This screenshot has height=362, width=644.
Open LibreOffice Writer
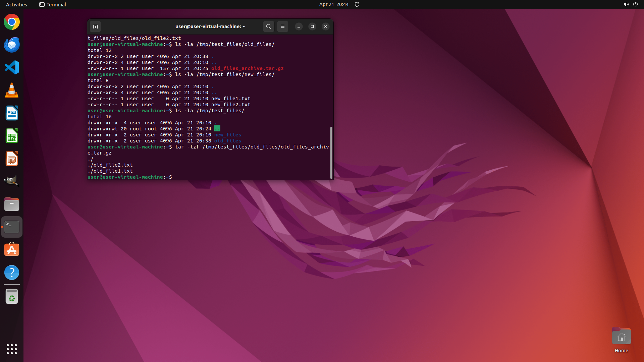click(12, 113)
